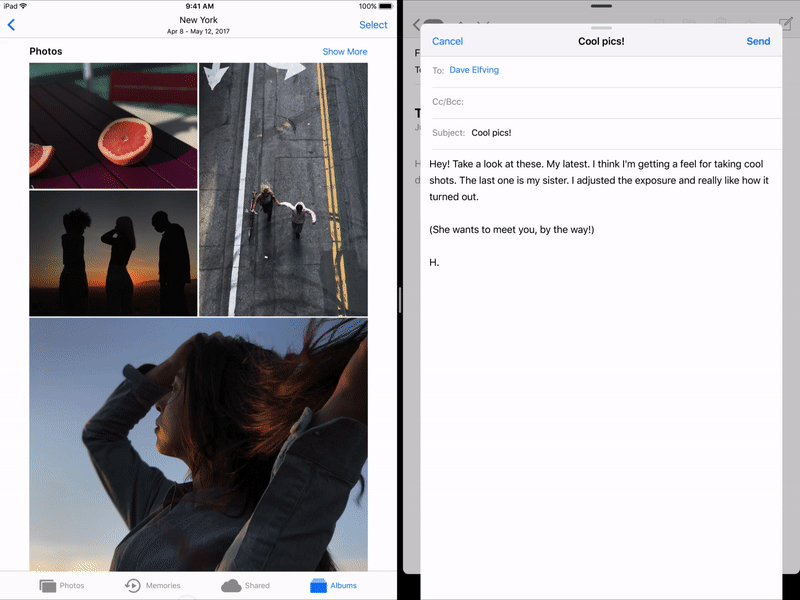Cancel the email draft
Screen dimensions: 800x600
pyautogui.click(x=447, y=41)
